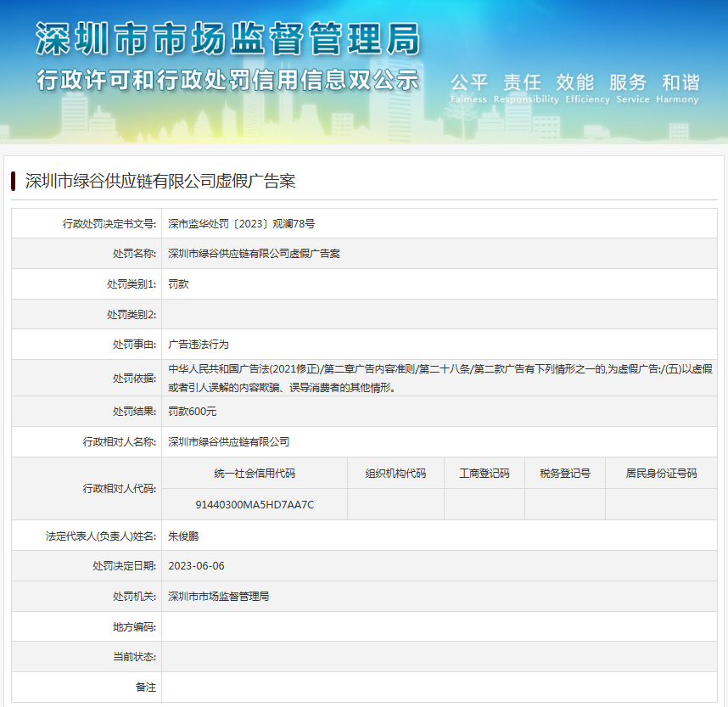Select the legal representative name 朱俊鹏
Image resolution: width=728 pixels, height=707 pixels.
point(183,536)
